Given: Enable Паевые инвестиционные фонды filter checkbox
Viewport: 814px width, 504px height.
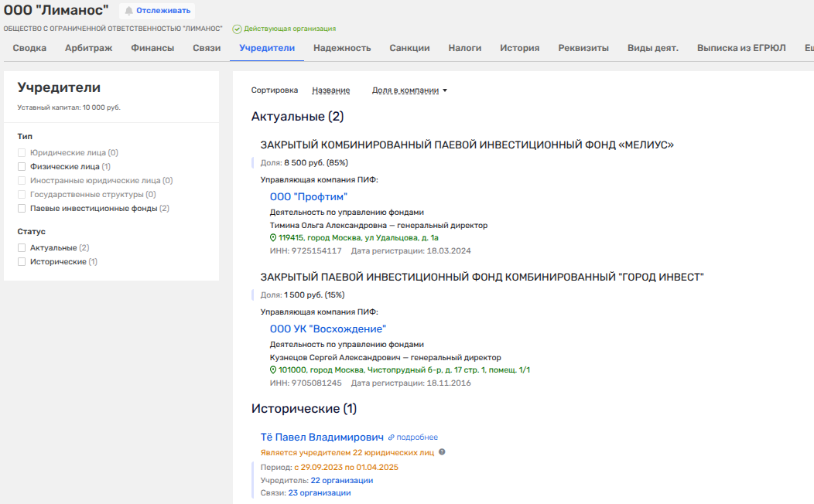Looking at the screenshot, I should pos(22,208).
